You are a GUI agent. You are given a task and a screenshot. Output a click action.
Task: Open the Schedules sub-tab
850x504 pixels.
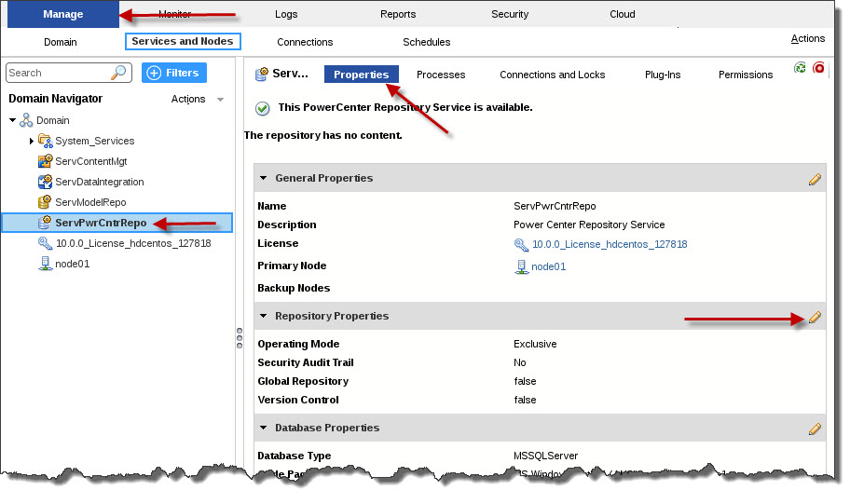426,42
